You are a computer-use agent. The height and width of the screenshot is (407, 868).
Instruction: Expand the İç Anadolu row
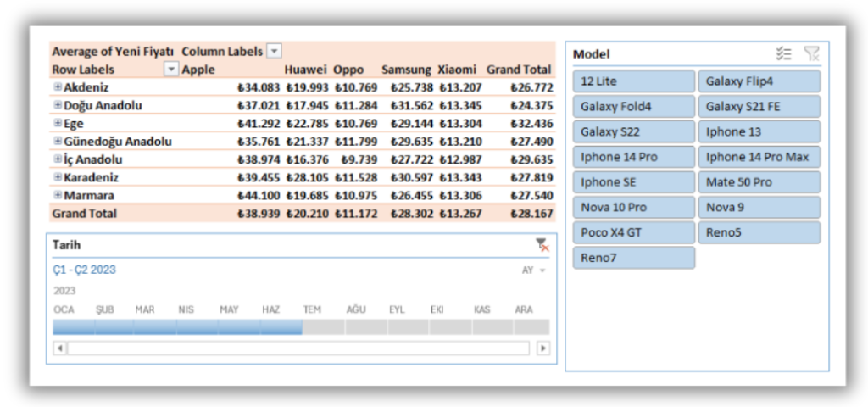coord(58,159)
